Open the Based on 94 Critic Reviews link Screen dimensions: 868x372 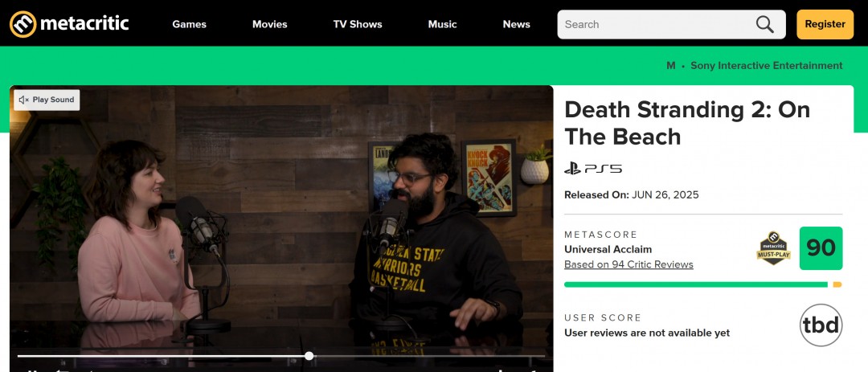point(628,264)
